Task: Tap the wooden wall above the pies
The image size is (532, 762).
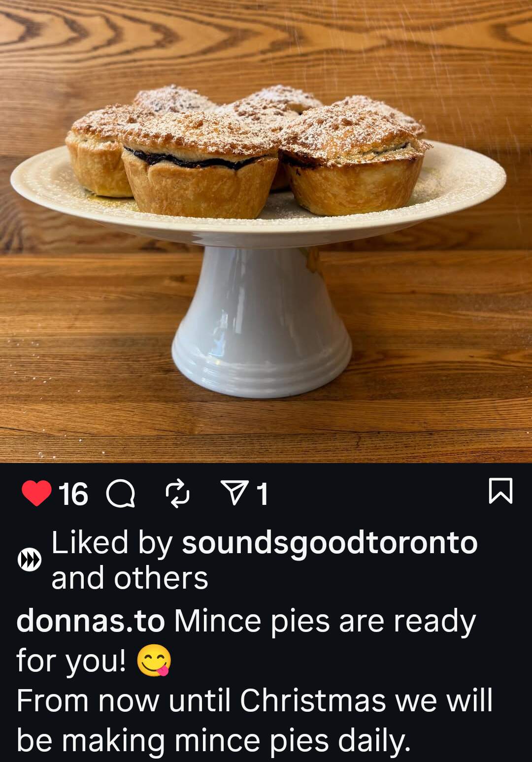Action: 266,44
